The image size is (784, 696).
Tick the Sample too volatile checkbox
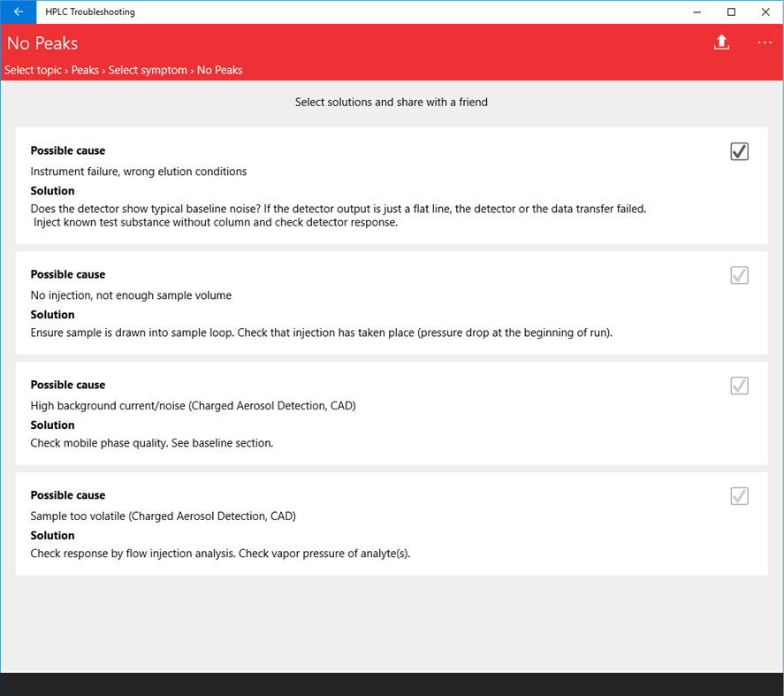click(740, 496)
